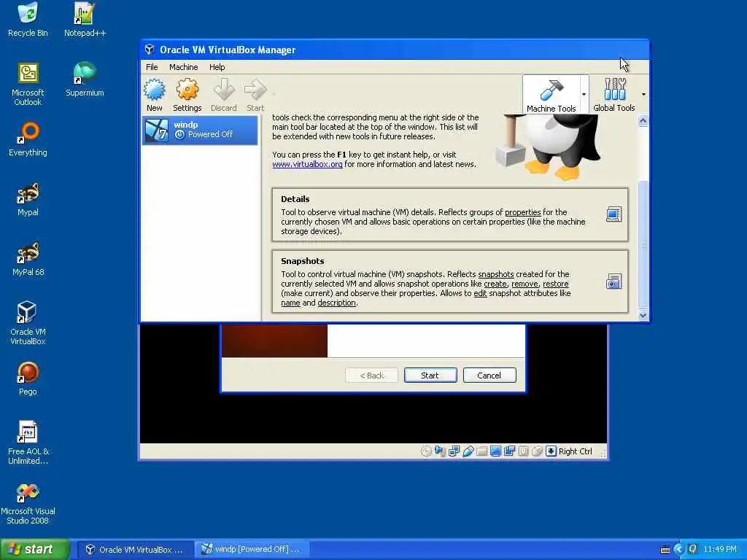Switch to windp [Powered Off] taskbar button
Image resolution: width=747 pixels, height=560 pixels.
[252, 550]
